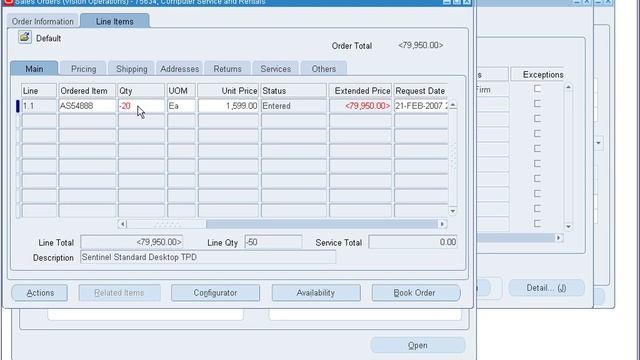The image size is (640, 360).
Task: Click the Description field Sentinel Standard Desktop TPD
Action: pos(208,257)
